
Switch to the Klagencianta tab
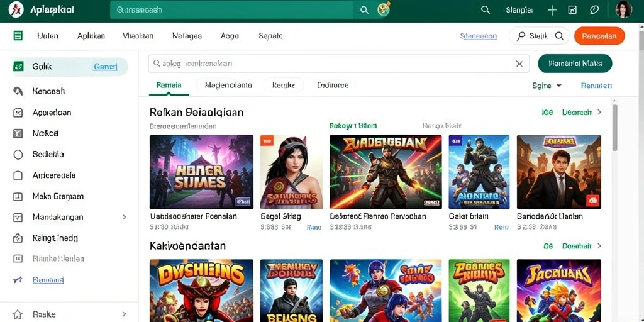coord(228,85)
